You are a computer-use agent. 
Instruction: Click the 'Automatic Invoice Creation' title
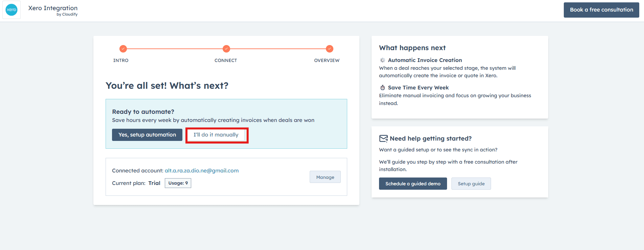(x=425, y=60)
